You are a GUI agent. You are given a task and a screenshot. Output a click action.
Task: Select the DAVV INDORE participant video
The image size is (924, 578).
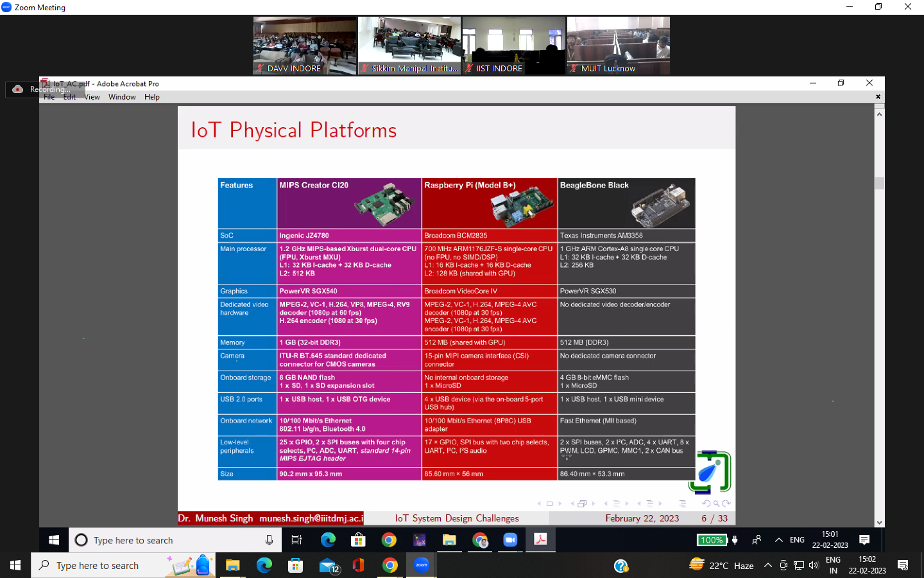[x=305, y=46]
